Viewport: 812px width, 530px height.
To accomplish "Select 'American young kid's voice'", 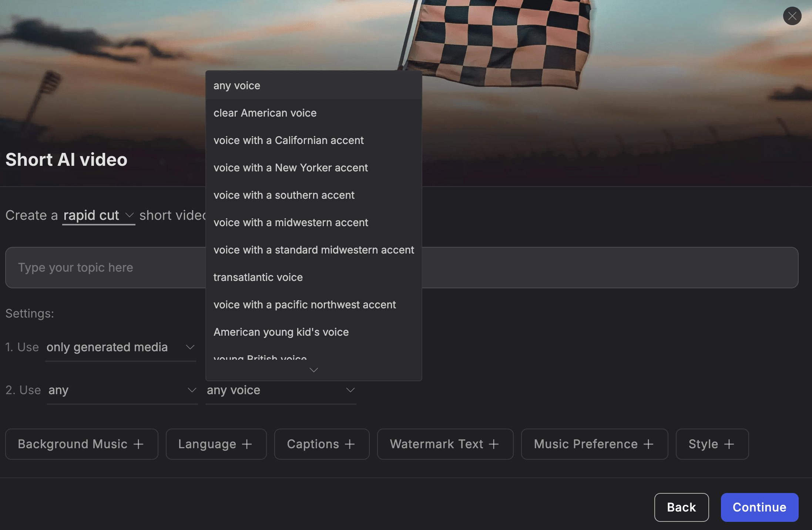I will pyautogui.click(x=281, y=331).
